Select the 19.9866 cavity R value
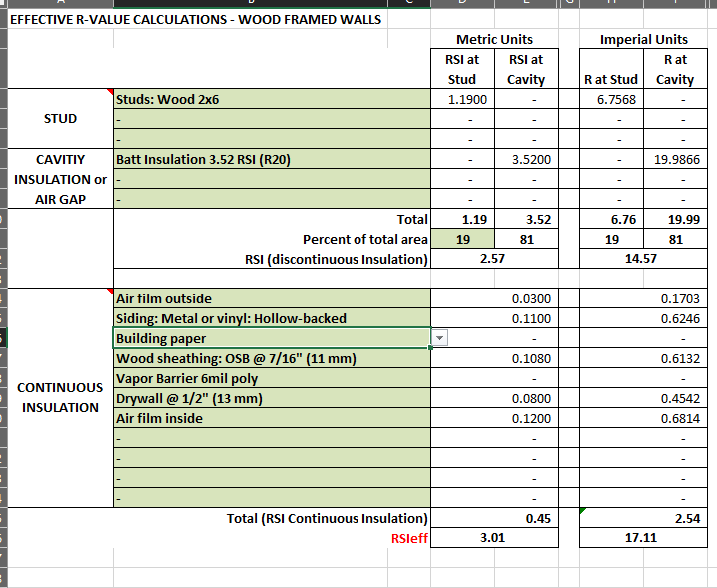The width and height of the screenshot is (717, 588). click(x=675, y=159)
